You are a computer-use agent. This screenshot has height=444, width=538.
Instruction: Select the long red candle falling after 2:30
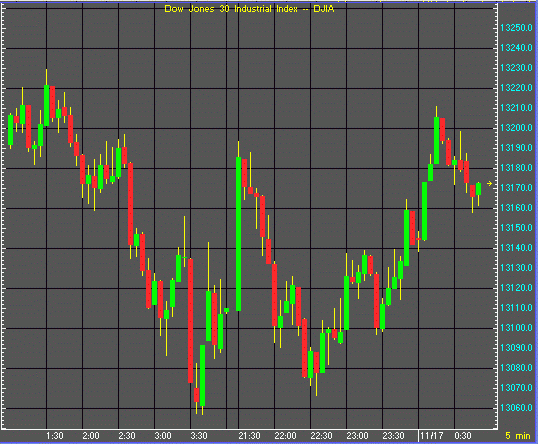(x=130, y=204)
